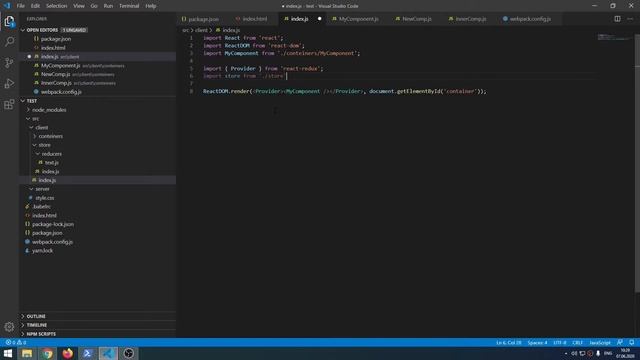
Task: Click the Ln 6, Col status indicator
Action: tap(509, 342)
